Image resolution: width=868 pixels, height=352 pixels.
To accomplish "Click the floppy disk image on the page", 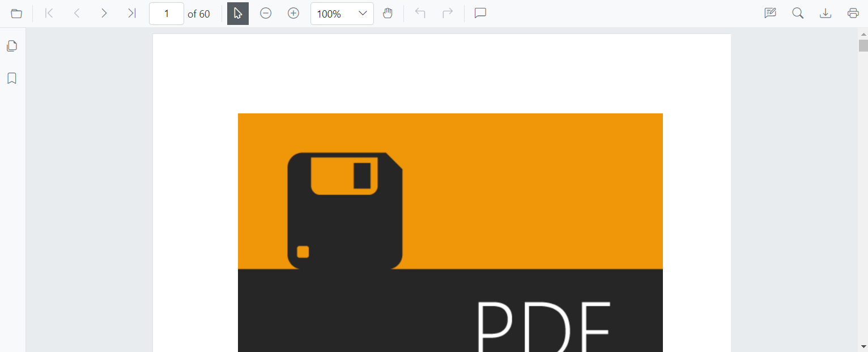I will 345,211.
